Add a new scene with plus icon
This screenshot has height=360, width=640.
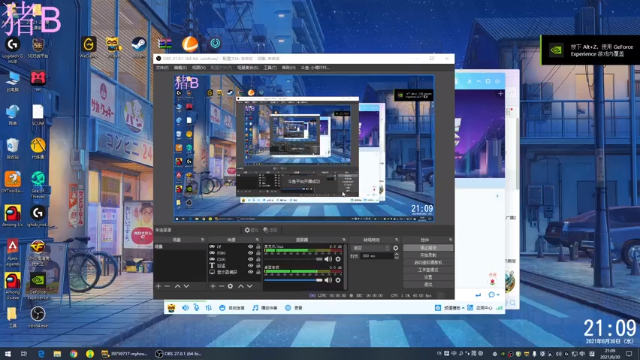(158, 287)
